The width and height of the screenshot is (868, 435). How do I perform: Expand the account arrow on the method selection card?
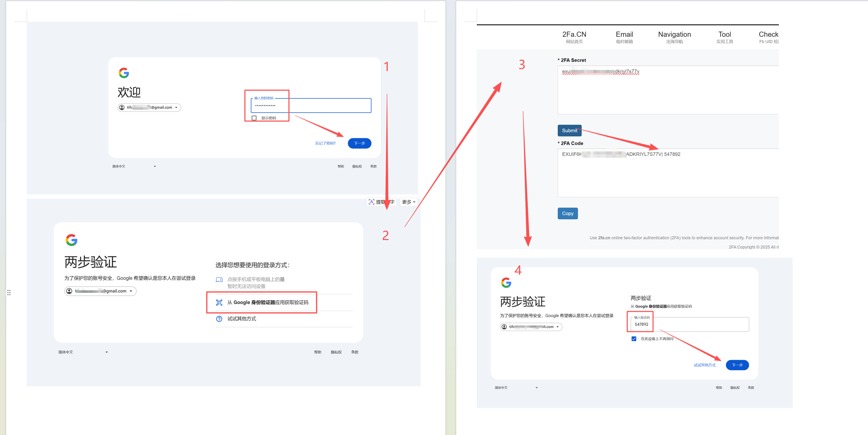tap(131, 291)
